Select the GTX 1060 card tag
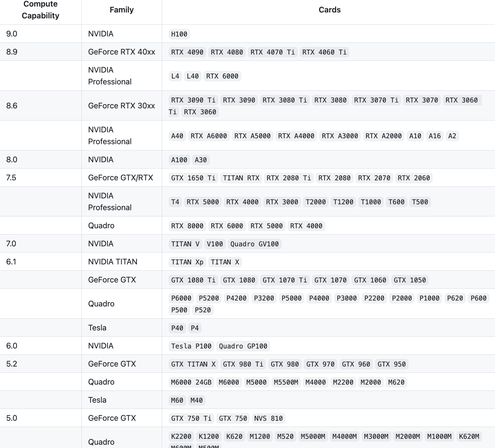 370,280
